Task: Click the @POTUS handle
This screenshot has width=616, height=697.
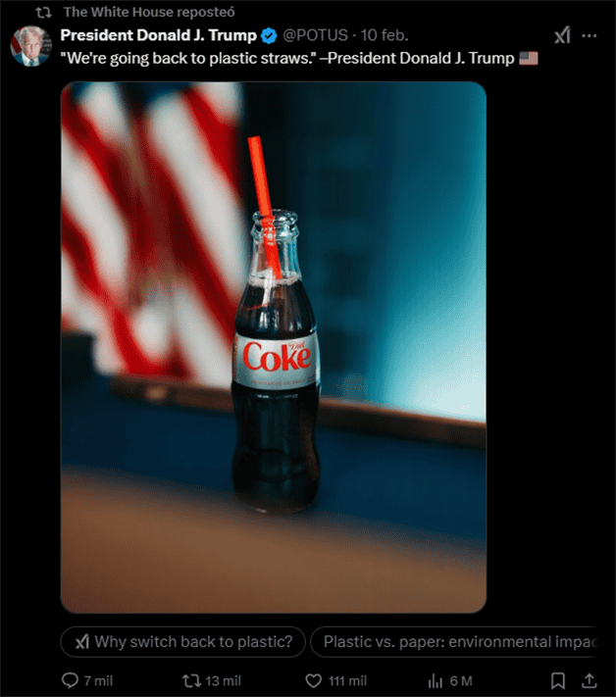Action: tap(315, 35)
